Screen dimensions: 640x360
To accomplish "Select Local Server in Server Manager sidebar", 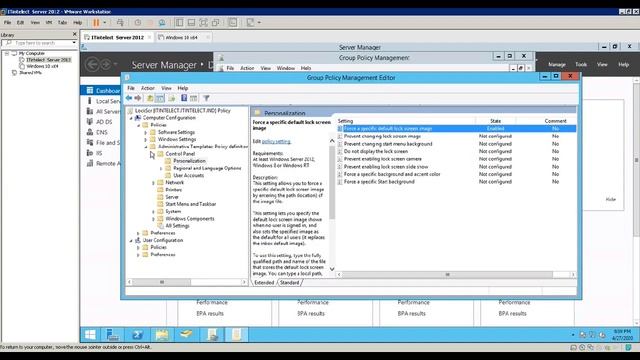I will pos(108,101).
